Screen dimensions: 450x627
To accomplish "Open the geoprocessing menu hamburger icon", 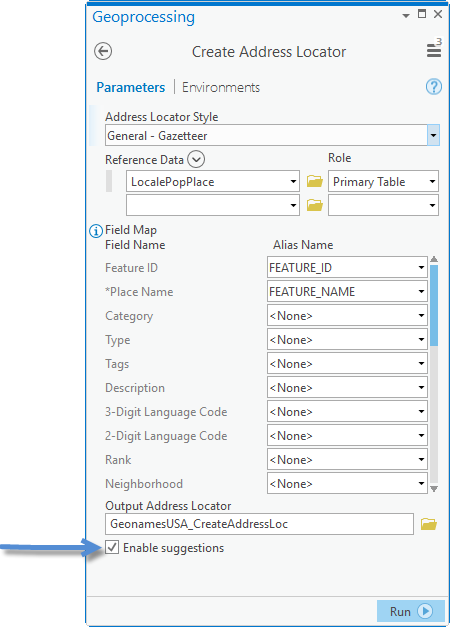I will (x=434, y=50).
